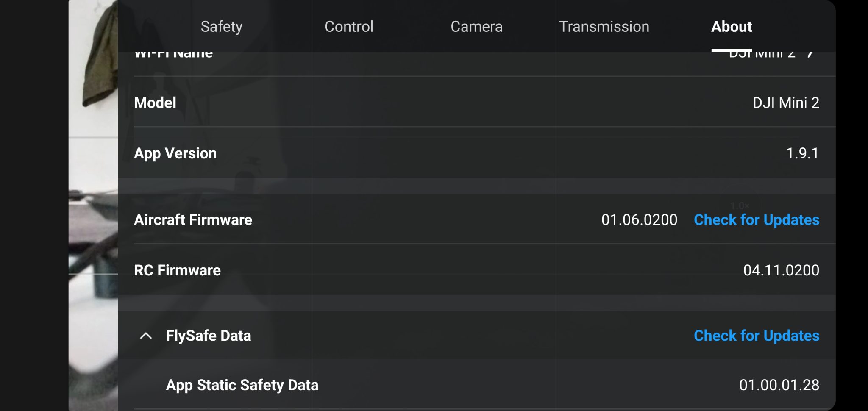Select the Camera tab
868x411 pixels.
pyautogui.click(x=476, y=26)
